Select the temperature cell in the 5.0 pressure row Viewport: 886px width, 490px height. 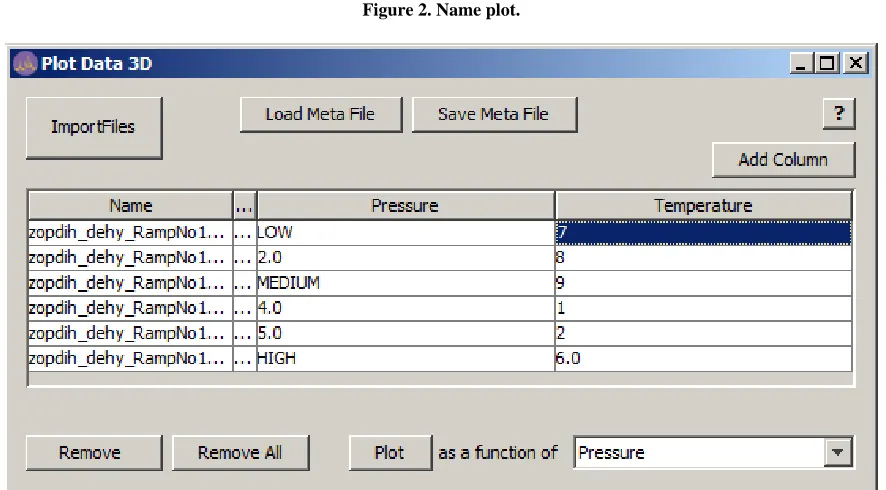703,333
